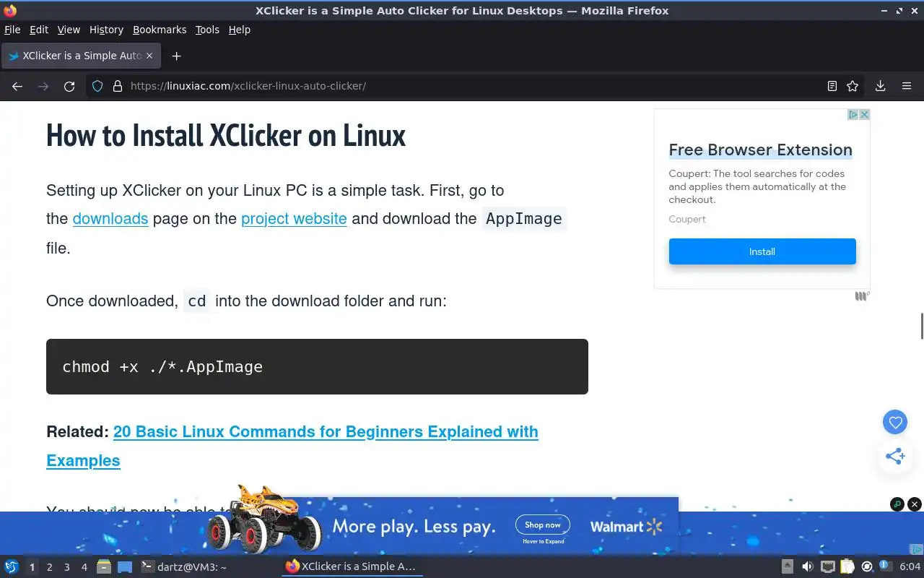Open the clipboard manager tray icon
Screen dimensions: 924x578
[847, 567]
